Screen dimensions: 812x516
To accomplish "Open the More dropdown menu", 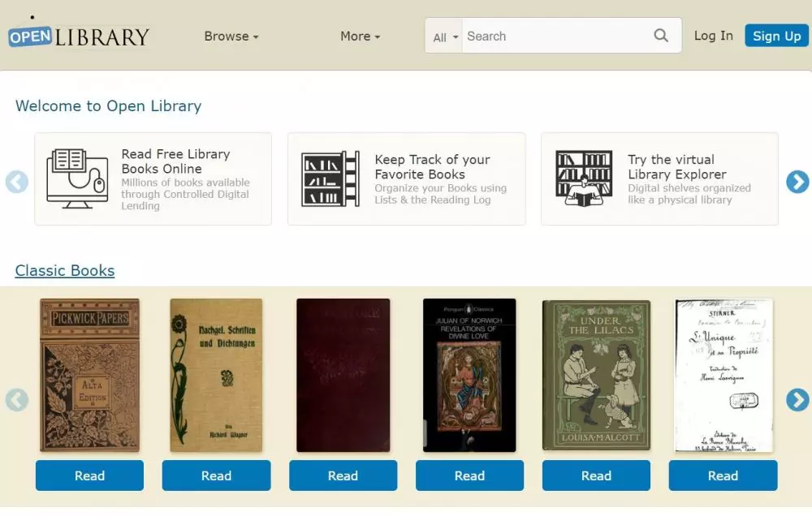I will pos(360,37).
